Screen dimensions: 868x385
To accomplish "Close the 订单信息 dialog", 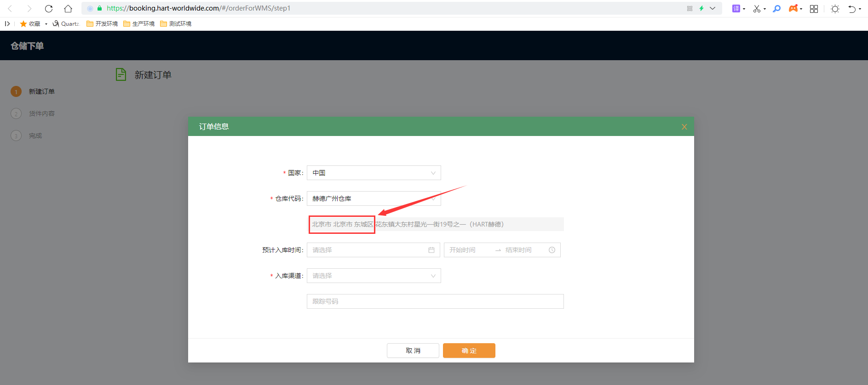I will pyautogui.click(x=684, y=127).
